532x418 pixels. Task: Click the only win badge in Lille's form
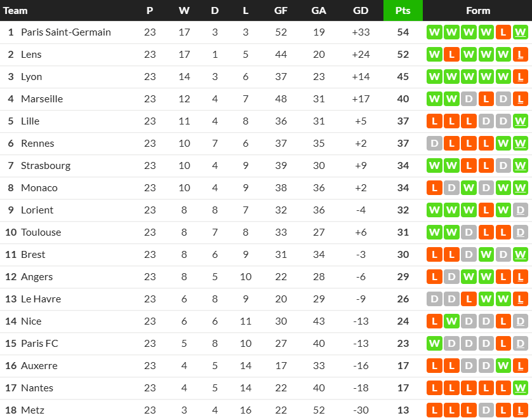coord(520,121)
